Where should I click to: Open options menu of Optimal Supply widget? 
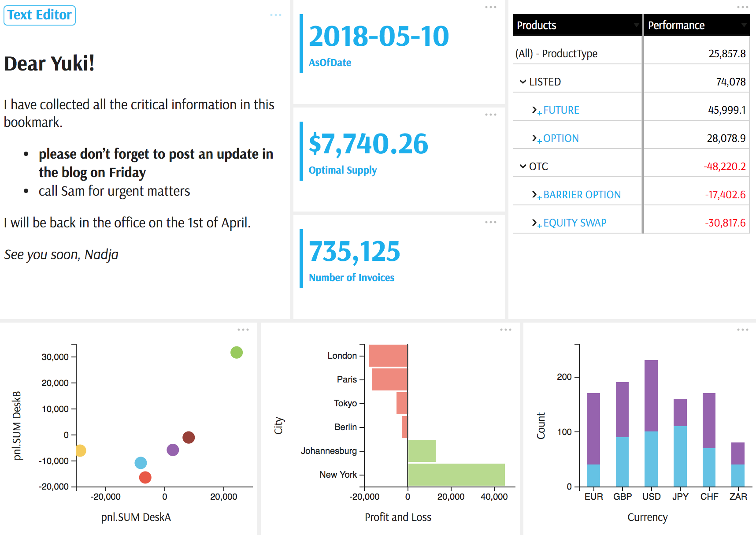coord(491,115)
